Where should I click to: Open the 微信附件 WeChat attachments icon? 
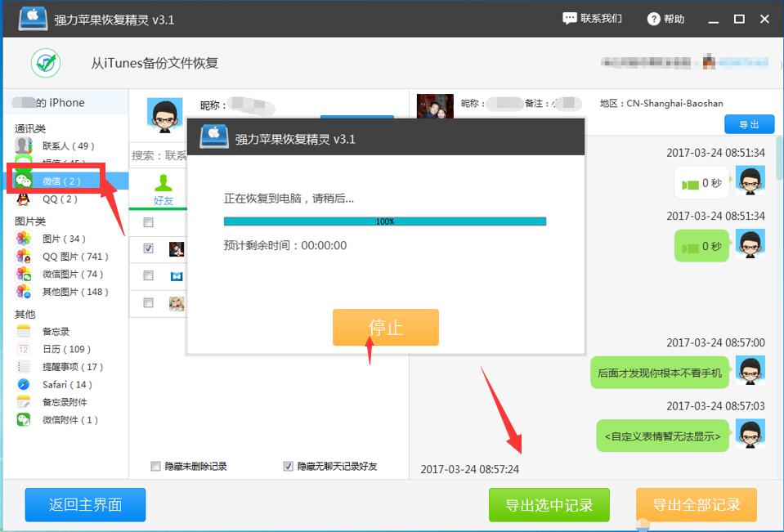pyautogui.click(x=22, y=419)
